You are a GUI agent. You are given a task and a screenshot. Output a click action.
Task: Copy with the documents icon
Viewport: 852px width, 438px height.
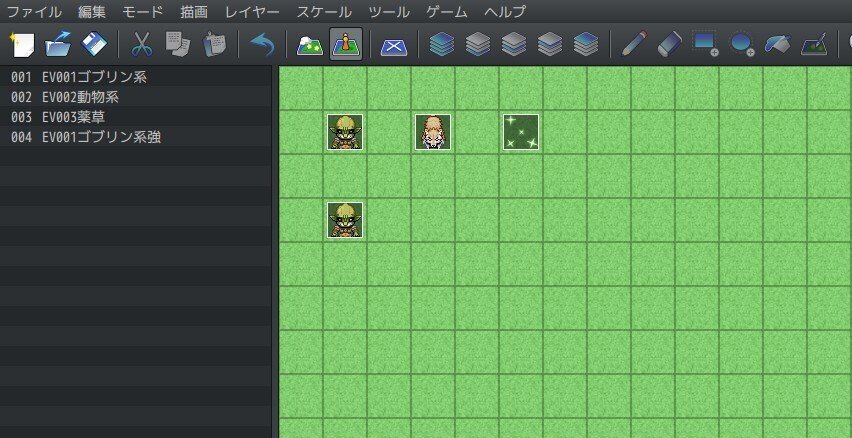point(178,45)
